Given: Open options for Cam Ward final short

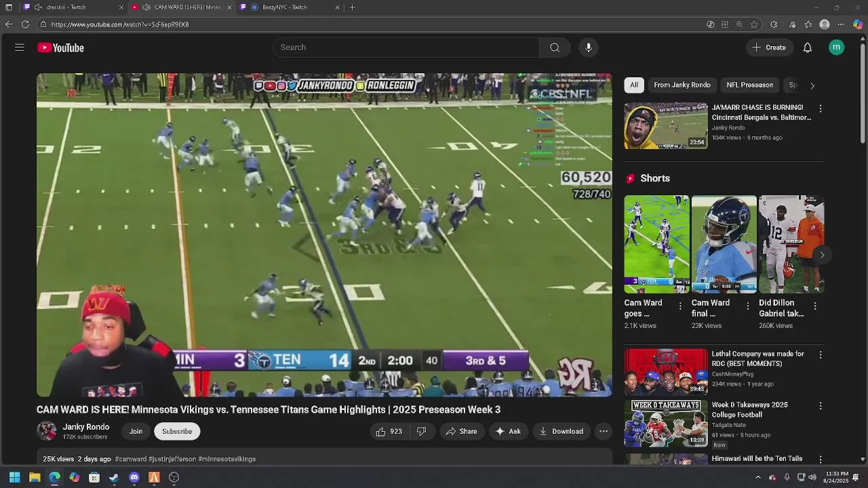Looking at the screenshot, I should (748, 306).
